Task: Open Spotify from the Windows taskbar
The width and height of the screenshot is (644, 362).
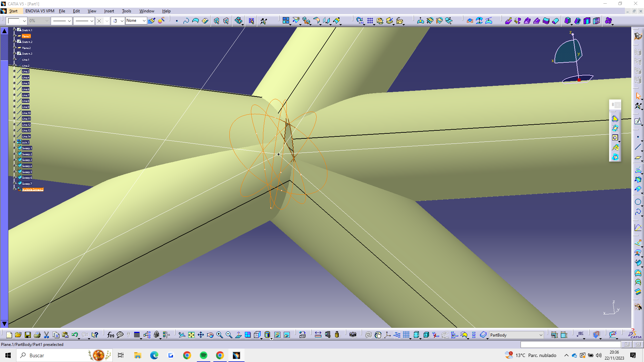Action: point(203,355)
